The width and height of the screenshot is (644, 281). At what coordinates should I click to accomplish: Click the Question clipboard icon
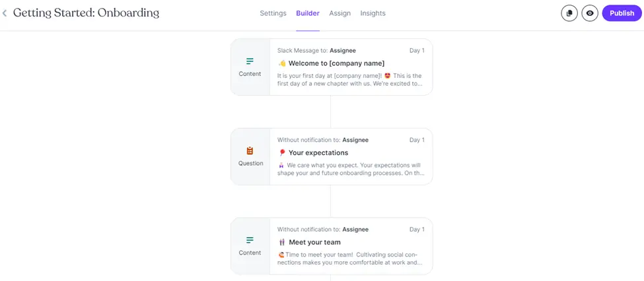[x=250, y=150]
